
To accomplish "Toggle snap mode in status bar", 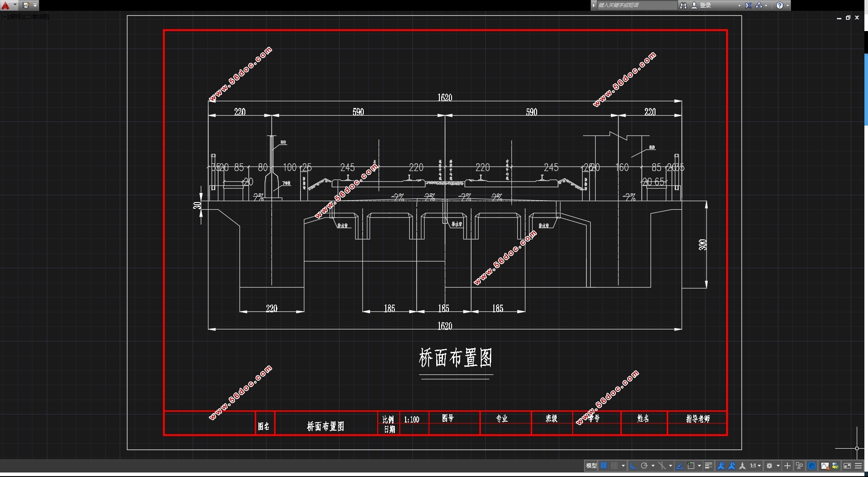I will pyautogui.click(x=614, y=466).
